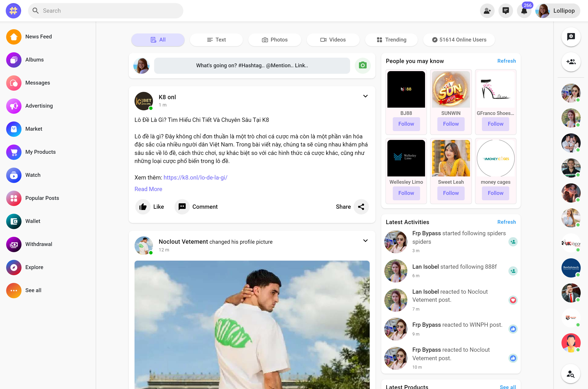Open the k8.onl/lo-de-la-gi link
588x389 pixels.
[195, 177]
